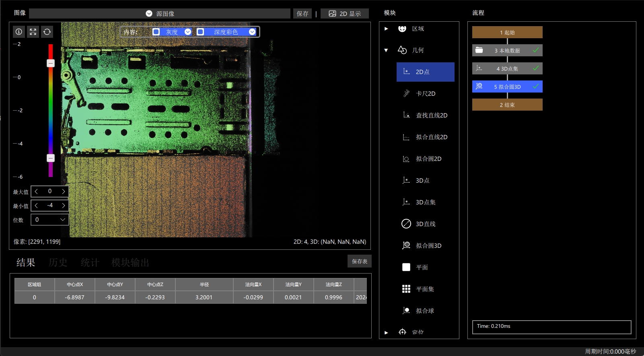Click the fit-to-screen expand icon
The width and height of the screenshot is (644, 356).
[33, 32]
